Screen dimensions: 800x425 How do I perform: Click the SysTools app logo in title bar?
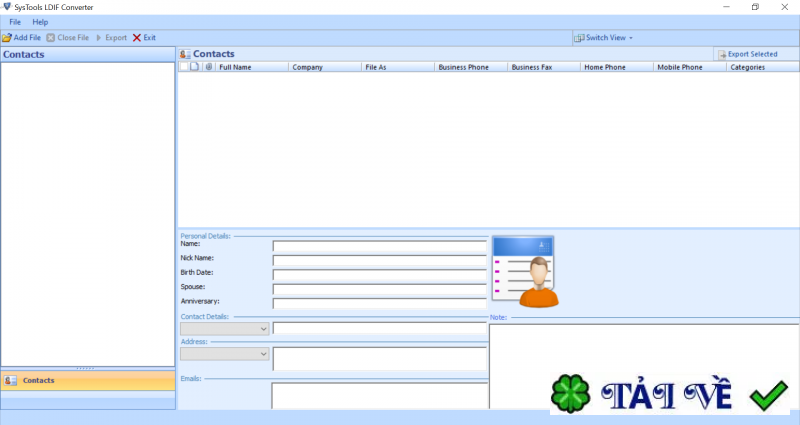tap(7, 7)
